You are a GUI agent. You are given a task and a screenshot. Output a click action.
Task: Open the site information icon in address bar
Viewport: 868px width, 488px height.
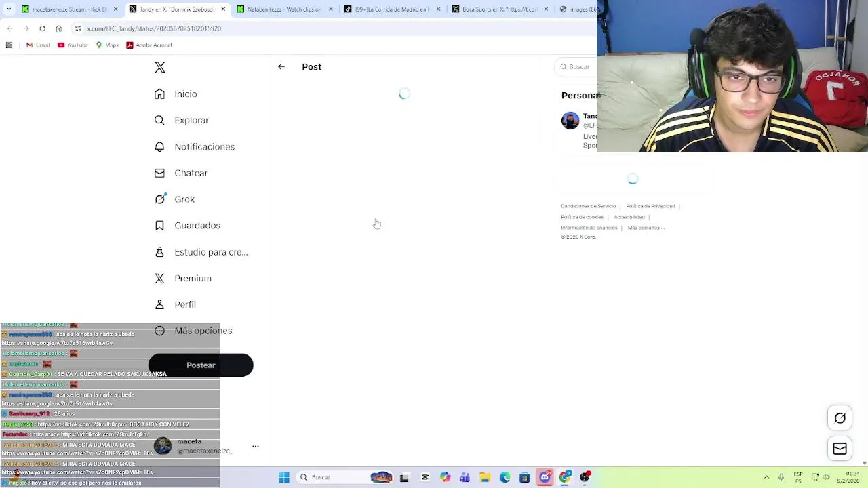(78, 28)
